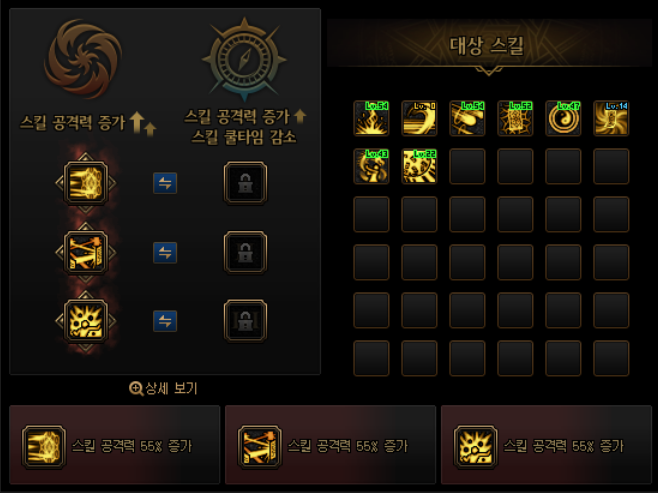Pick the Lv.43 skill icon
The height and width of the screenshot is (493, 658).
click(x=371, y=166)
